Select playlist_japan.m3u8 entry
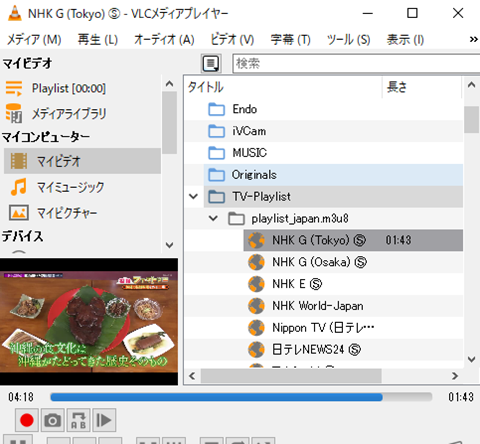 300,219
